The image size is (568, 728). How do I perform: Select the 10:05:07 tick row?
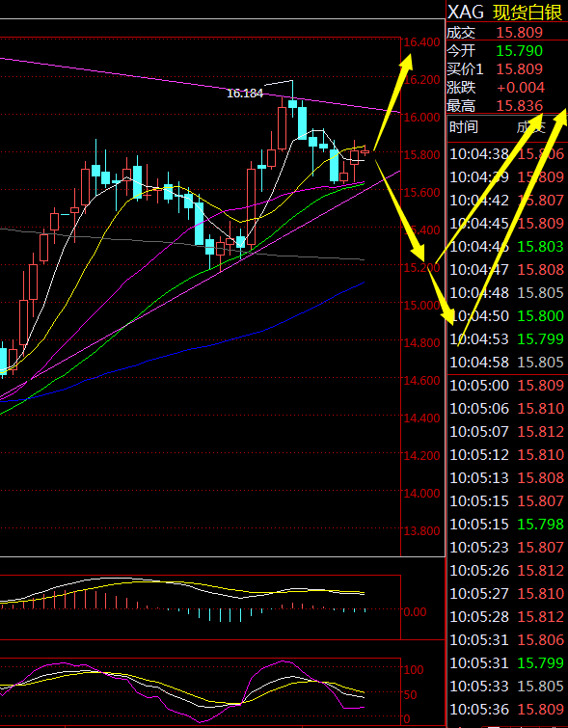pyautogui.click(x=506, y=432)
